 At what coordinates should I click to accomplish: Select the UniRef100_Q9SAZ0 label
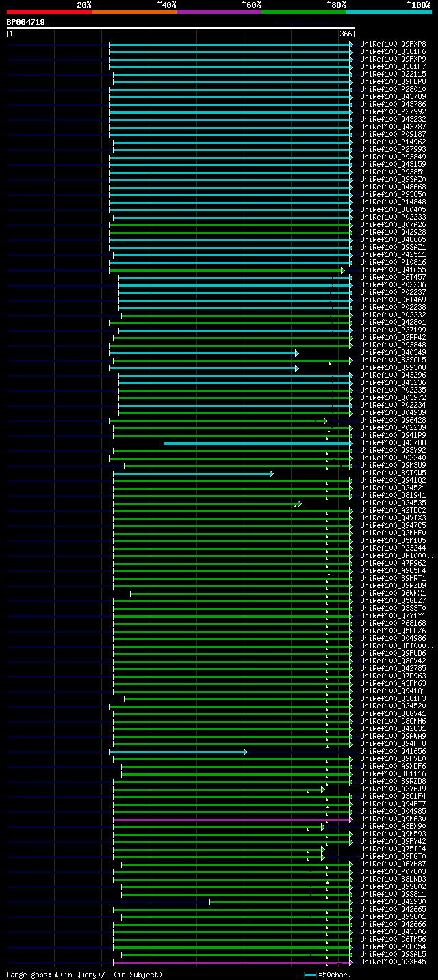(393, 180)
